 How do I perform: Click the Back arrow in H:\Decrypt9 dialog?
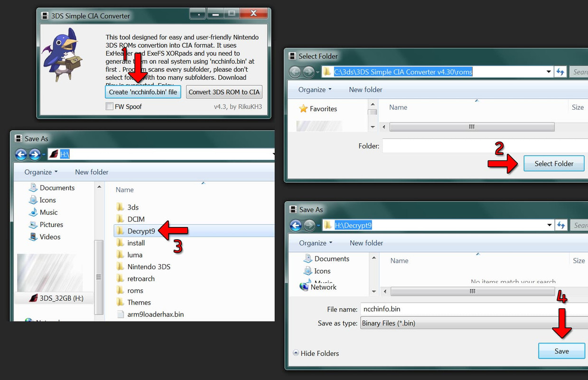click(295, 225)
